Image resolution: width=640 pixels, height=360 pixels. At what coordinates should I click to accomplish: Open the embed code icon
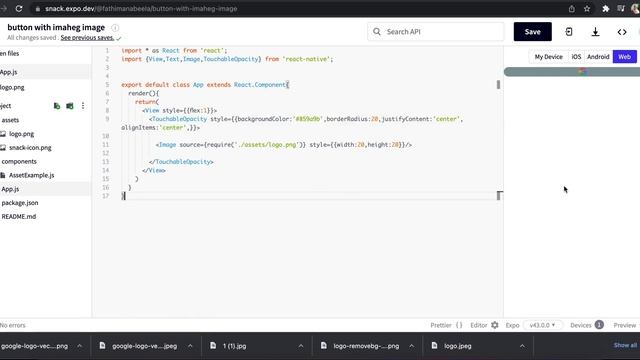coord(622,32)
